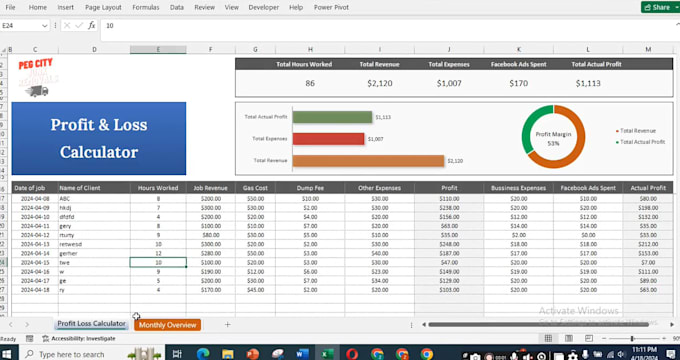The width and height of the screenshot is (680, 360).
Task: Click the $2,120 Total Revenue value
Action: 379,83
